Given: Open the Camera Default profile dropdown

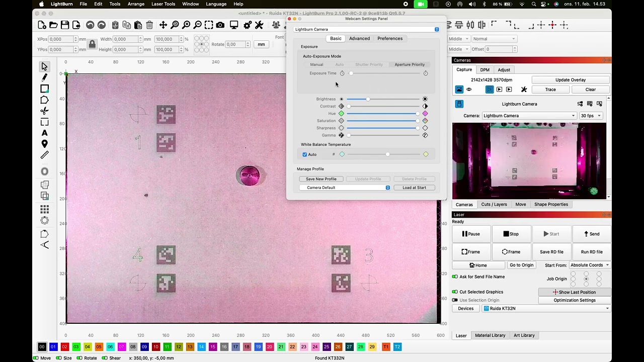Looking at the screenshot, I should (345, 188).
